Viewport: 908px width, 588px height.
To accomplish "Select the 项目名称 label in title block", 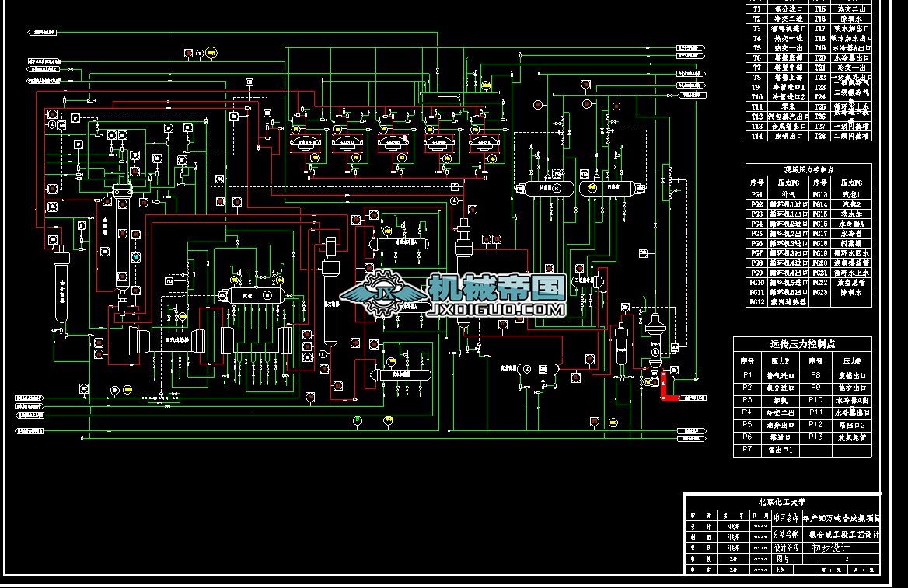I will pyautogui.click(x=786, y=518).
